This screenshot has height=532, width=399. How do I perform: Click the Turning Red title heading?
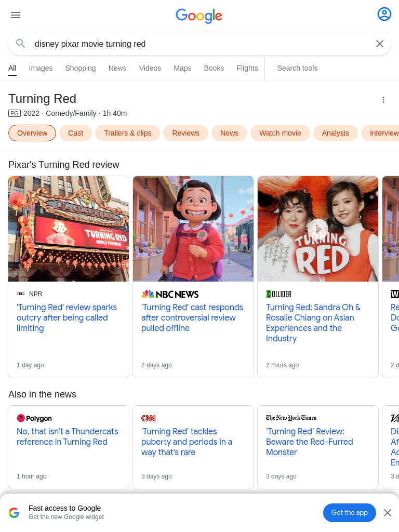43,99
